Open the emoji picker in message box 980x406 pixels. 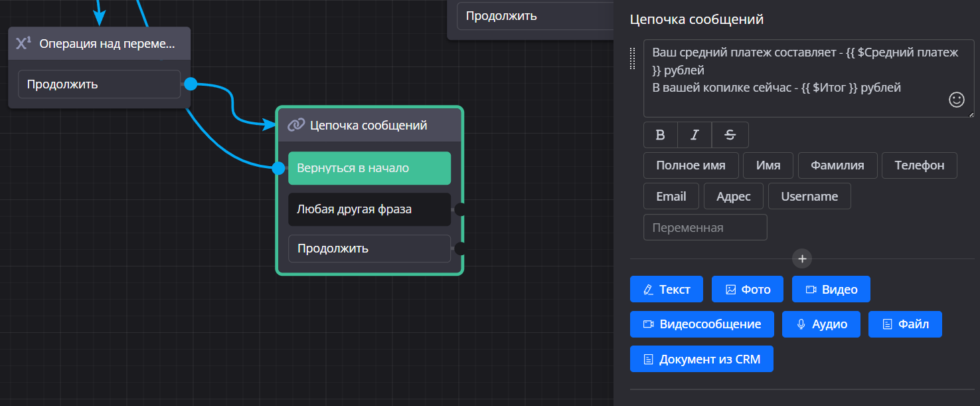point(956,100)
